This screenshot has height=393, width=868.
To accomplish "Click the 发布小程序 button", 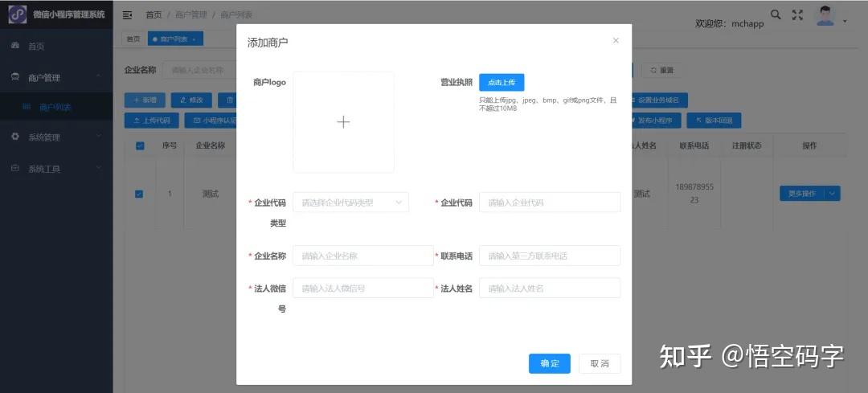I will (657, 120).
